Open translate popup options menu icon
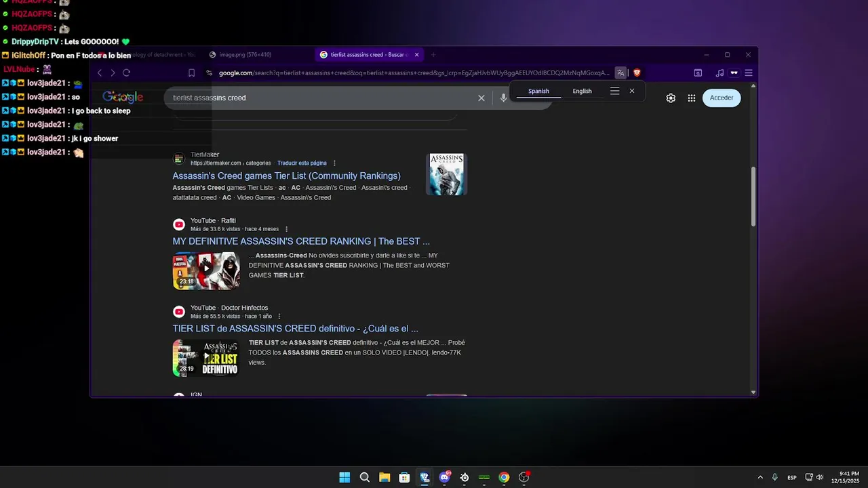Viewport: 868px width, 488px height. tap(614, 91)
